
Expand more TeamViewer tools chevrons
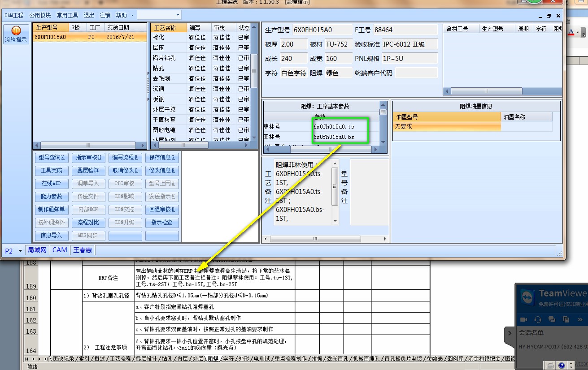(x=580, y=319)
